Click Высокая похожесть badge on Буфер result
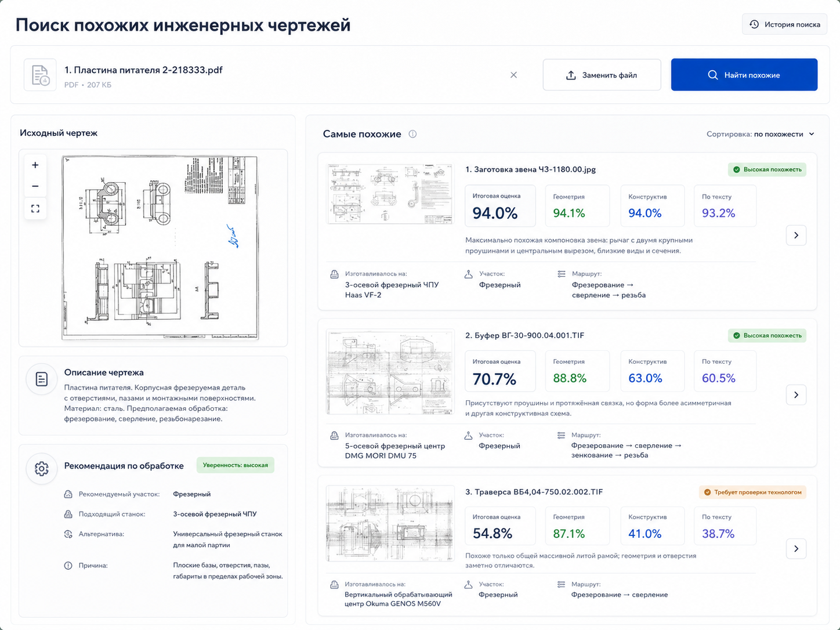 pos(767,335)
